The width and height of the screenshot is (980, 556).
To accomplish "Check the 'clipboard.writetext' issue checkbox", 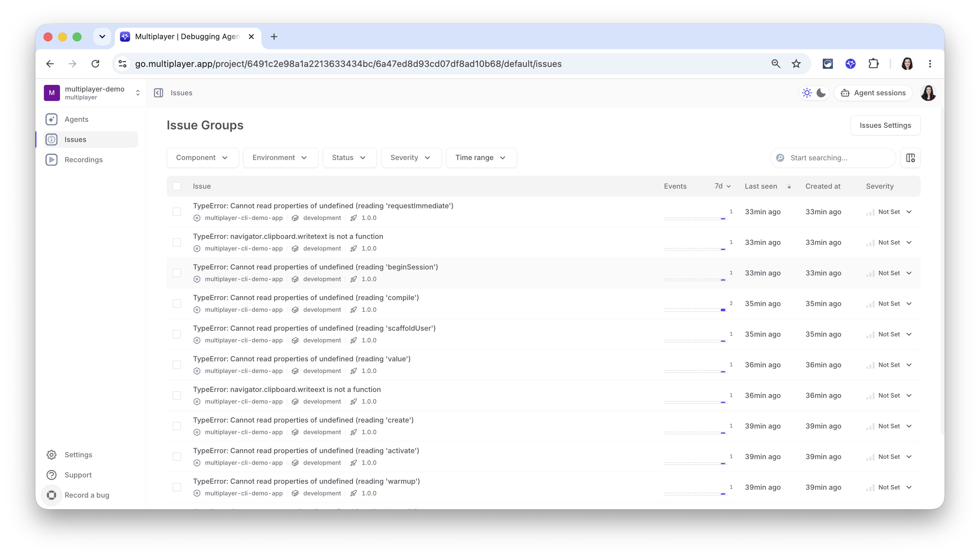I will [x=176, y=242].
